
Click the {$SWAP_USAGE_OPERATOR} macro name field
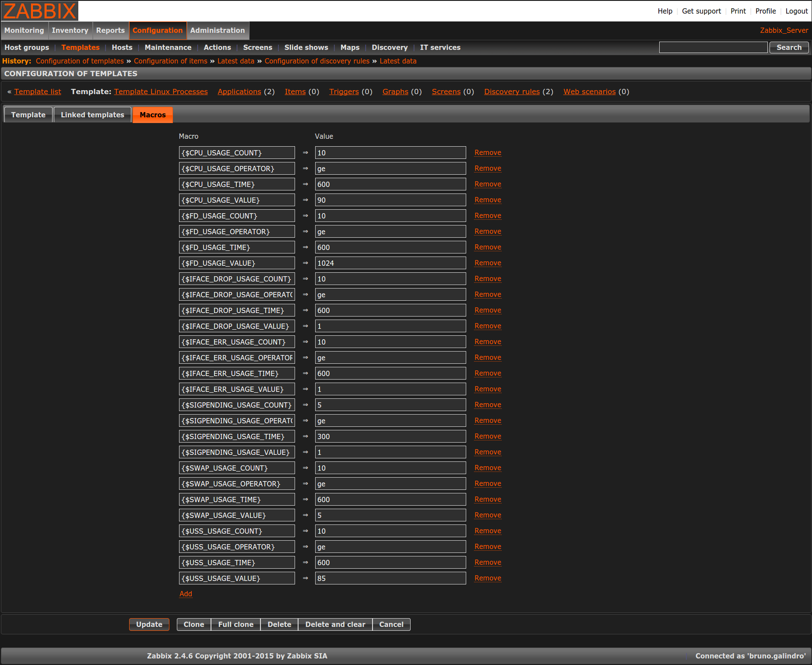pos(237,484)
